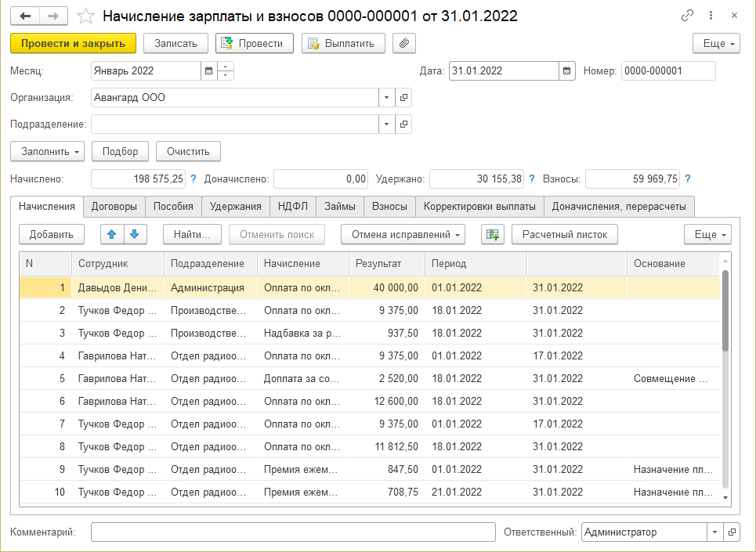The width and height of the screenshot is (756, 552).
Task: Move row down with blue arrow
Action: pos(134,233)
